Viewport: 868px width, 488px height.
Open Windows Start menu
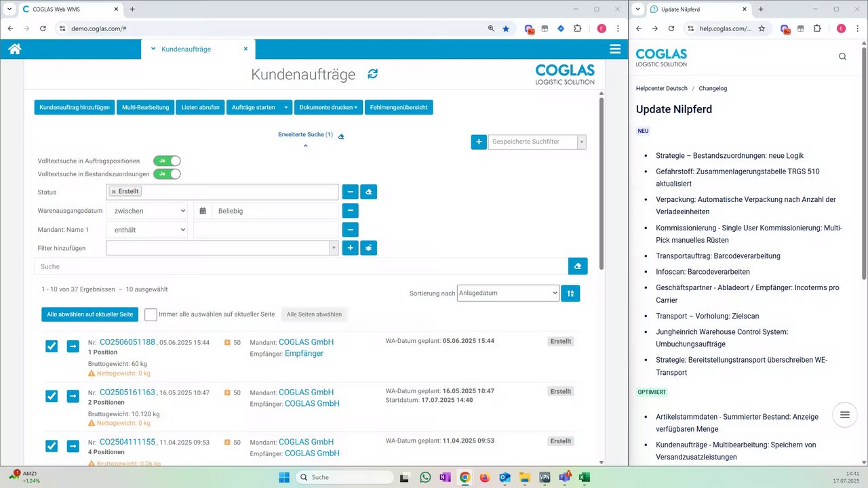pos(284,477)
